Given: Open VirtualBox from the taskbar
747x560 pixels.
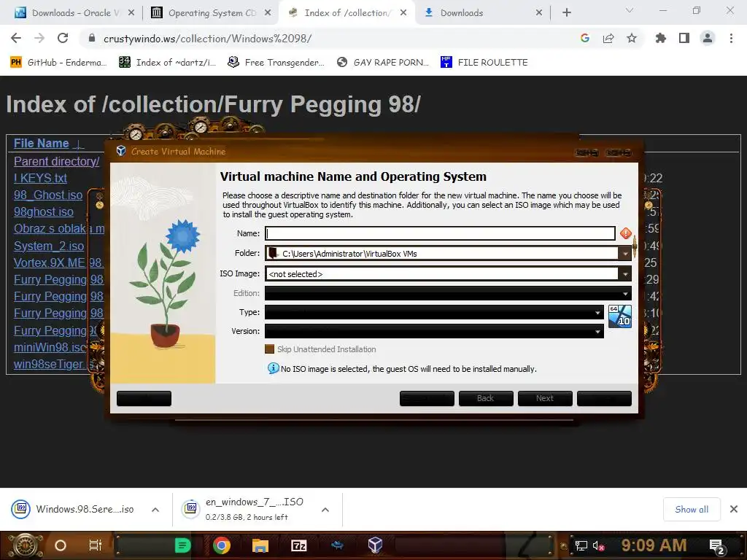Looking at the screenshot, I should 375,545.
